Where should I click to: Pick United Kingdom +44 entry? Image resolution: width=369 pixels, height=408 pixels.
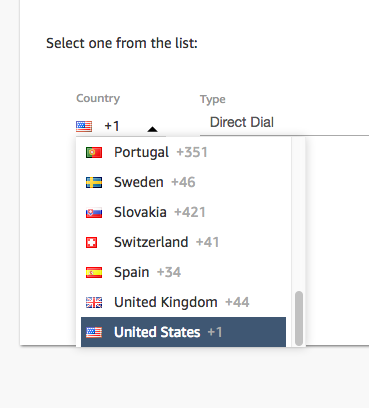tap(183, 302)
